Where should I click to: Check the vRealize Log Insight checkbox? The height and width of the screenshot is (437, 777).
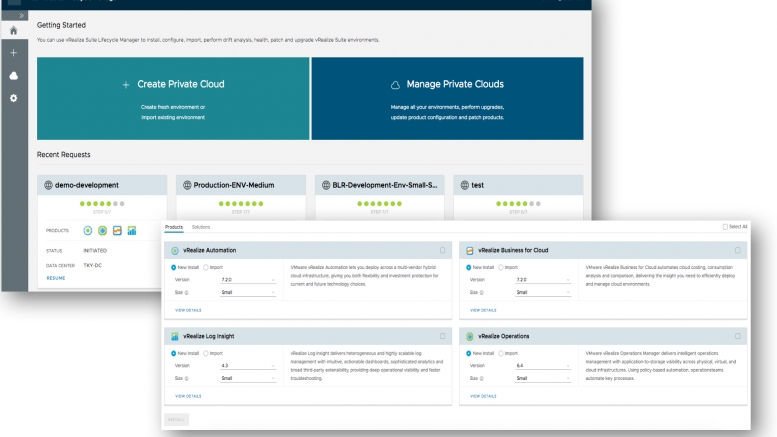tap(443, 336)
